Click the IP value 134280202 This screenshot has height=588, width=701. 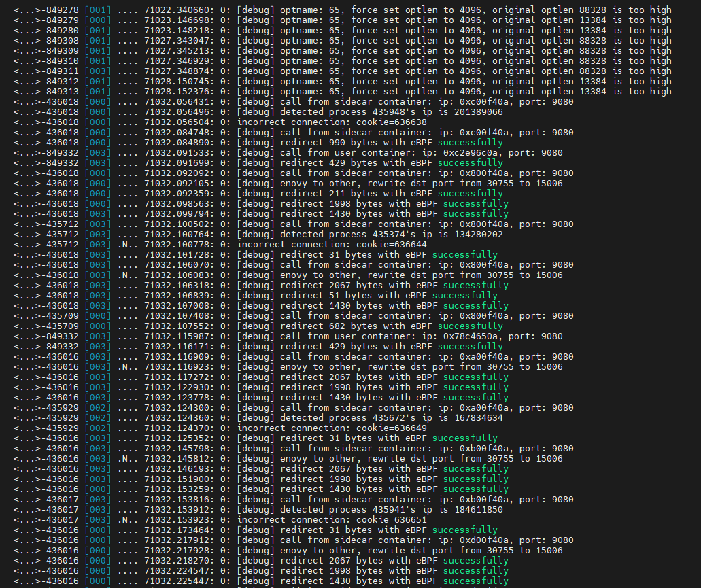pos(479,234)
